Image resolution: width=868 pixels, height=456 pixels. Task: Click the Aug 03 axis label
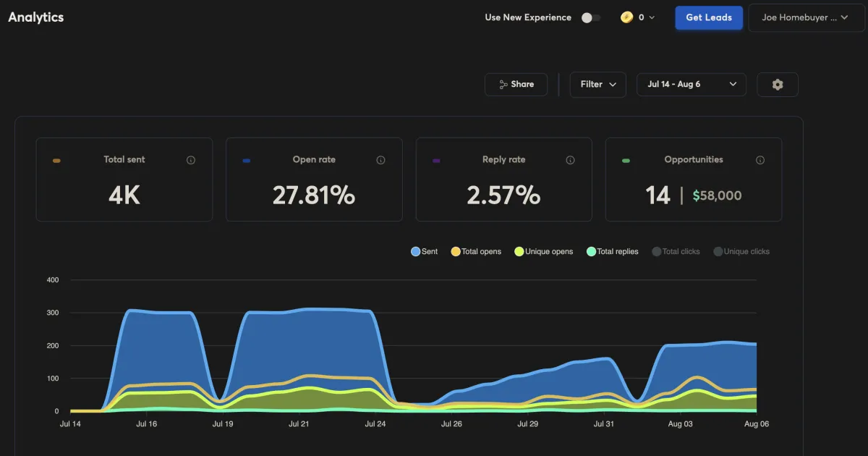coord(680,424)
